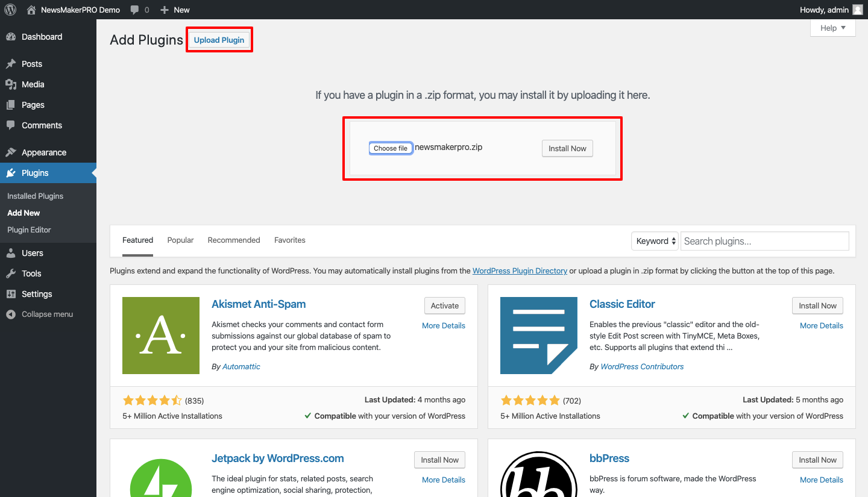Open the Dashboard menu item
The width and height of the screenshot is (868, 497).
coord(48,37)
